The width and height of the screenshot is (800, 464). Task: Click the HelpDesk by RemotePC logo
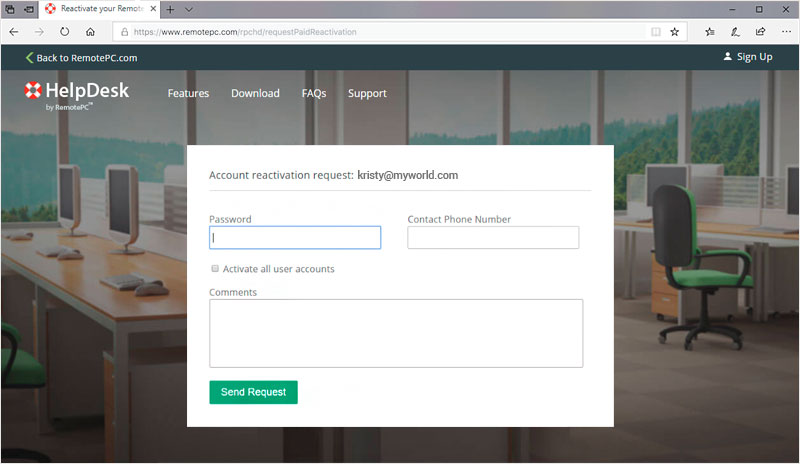point(77,95)
